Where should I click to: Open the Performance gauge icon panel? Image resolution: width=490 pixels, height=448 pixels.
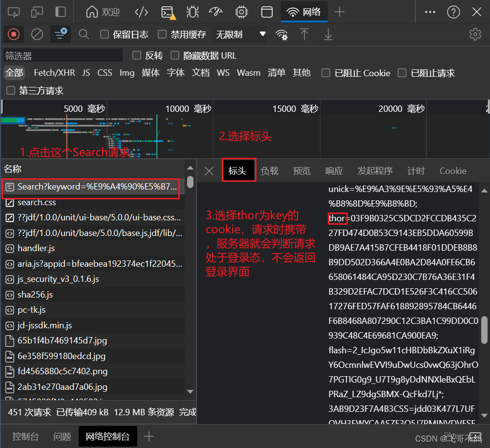pos(216,12)
